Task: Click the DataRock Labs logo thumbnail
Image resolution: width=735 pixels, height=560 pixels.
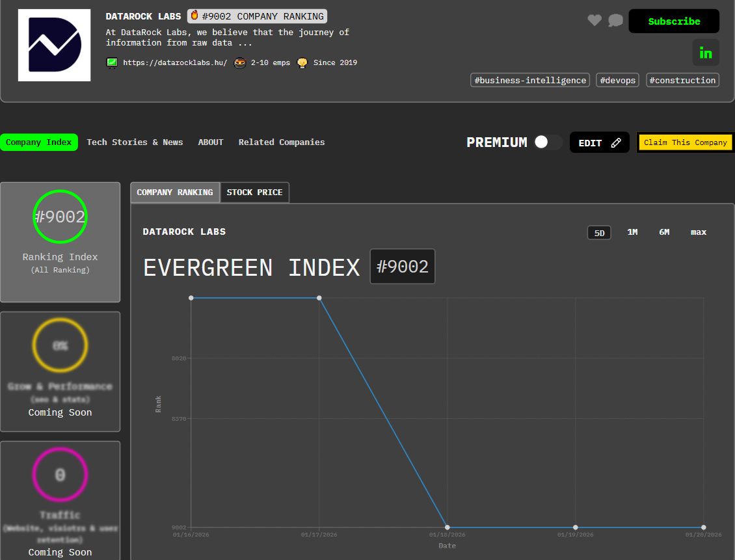Action: point(54,45)
